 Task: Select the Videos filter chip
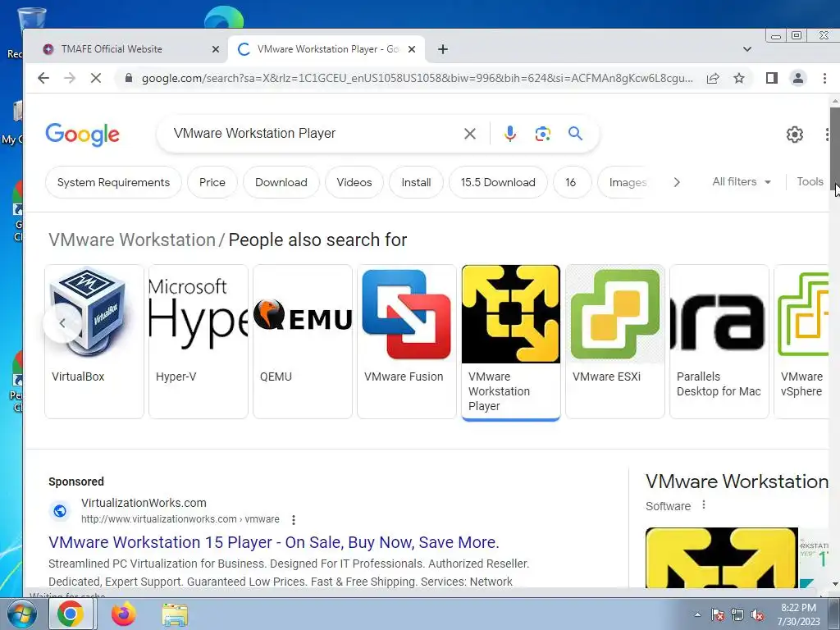[x=354, y=182]
